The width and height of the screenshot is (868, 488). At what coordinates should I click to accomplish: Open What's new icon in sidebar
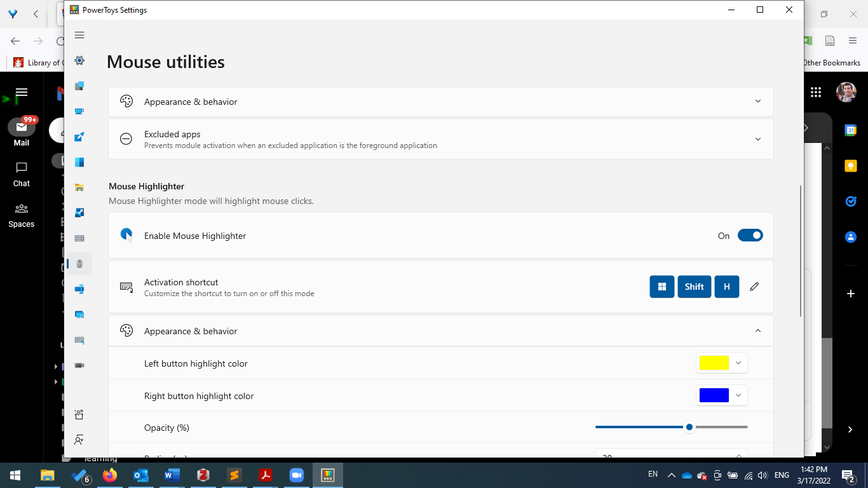click(79, 414)
